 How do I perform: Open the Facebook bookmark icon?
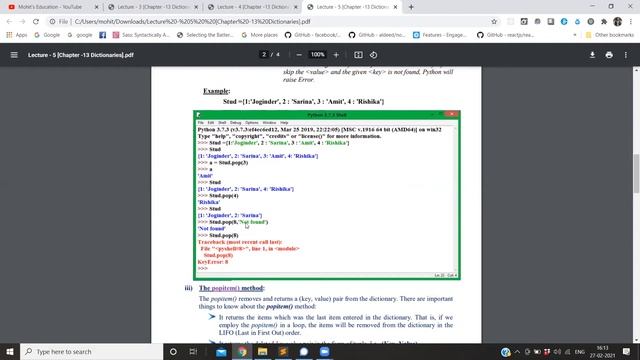(x=102, y=35)
